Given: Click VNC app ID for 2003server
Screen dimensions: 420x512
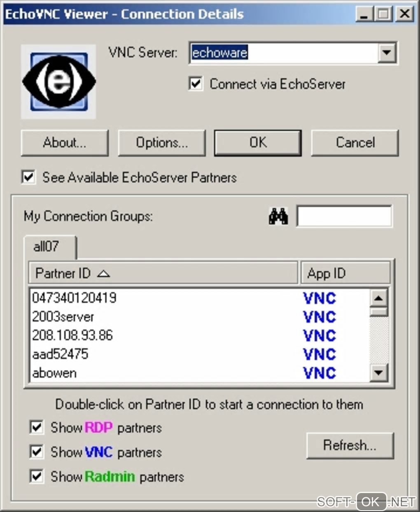Looking at the screenshot, I should (320, 317).
